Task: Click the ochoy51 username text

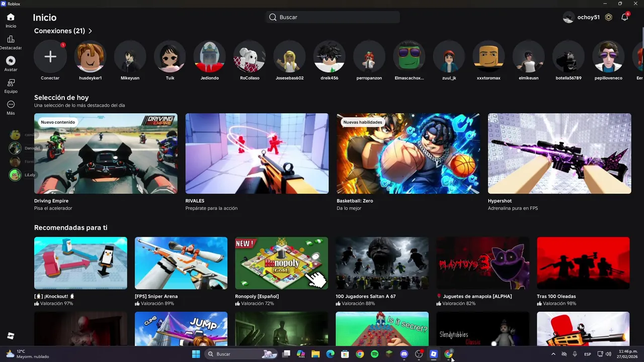Action: click(x=588, y=17)
